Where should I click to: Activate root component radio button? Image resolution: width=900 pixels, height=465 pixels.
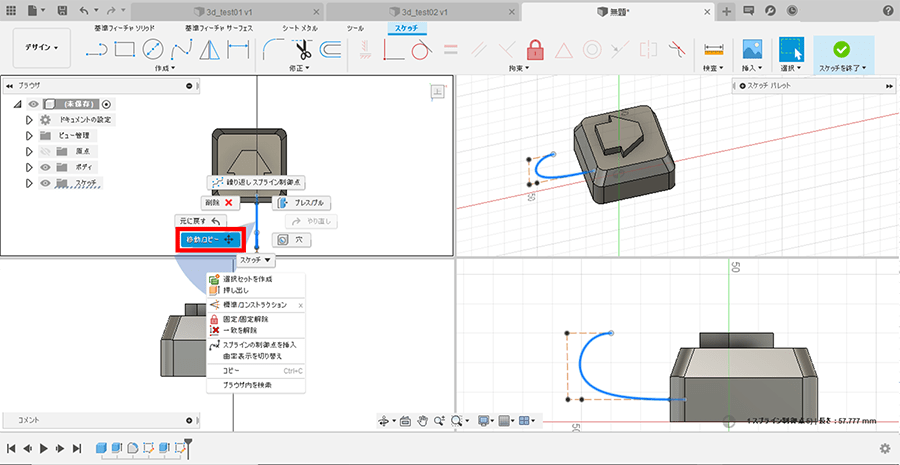[x=106, y=104]
